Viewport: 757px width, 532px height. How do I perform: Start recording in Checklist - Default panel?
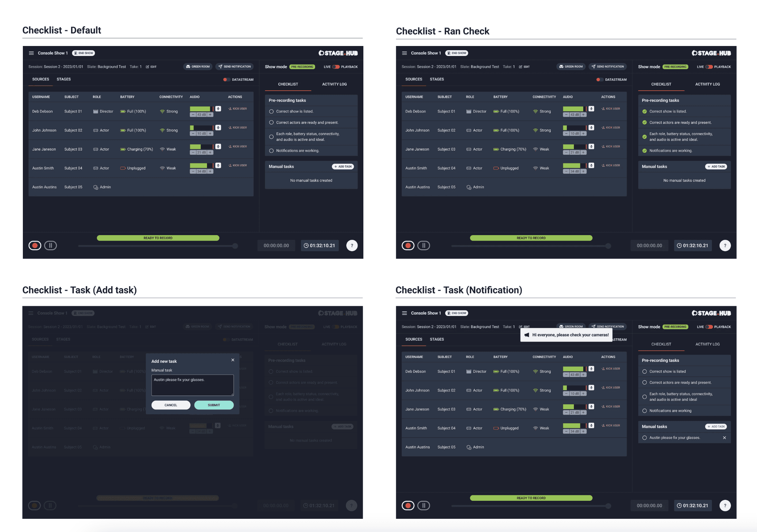[35, 245]
